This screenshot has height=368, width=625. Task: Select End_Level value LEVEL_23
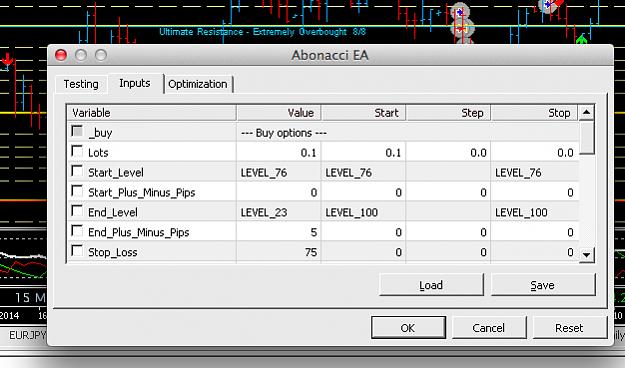(279, 213)
